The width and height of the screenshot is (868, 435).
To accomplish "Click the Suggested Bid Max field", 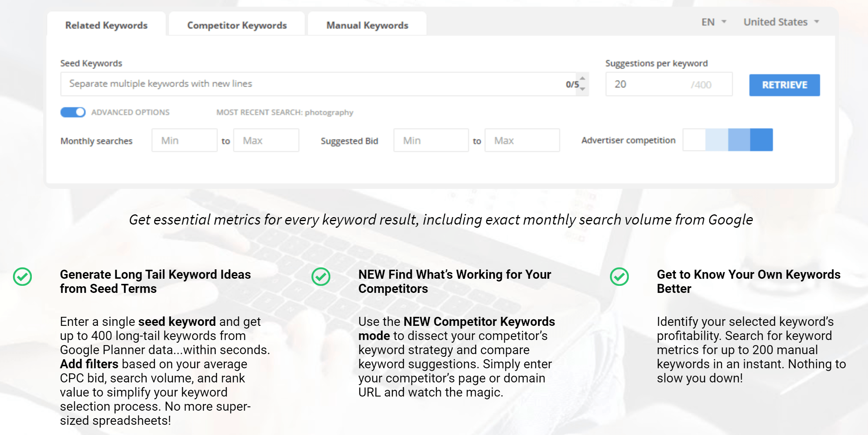I will (522, 141).
